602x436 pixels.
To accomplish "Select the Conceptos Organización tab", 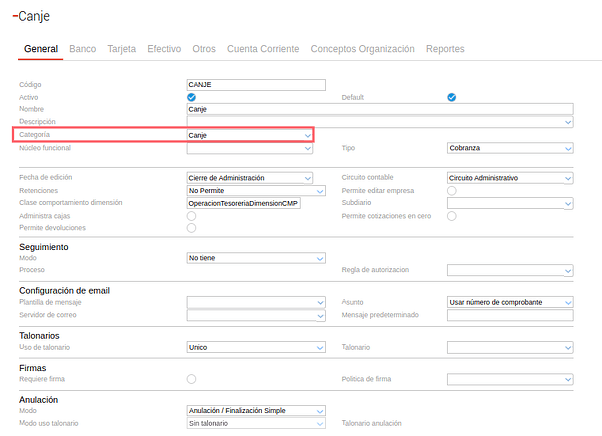I will (362, 49).
